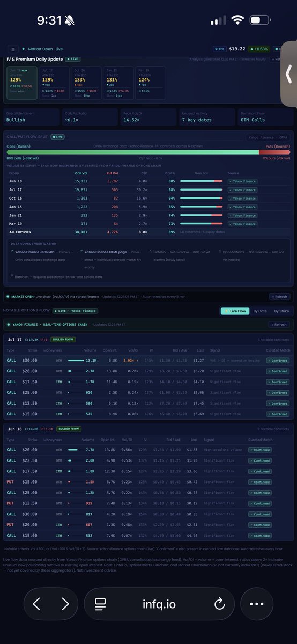This screenshot has width=297, height=644.
Task: Open the browser three-dot more menu
Action: (257, 604)
